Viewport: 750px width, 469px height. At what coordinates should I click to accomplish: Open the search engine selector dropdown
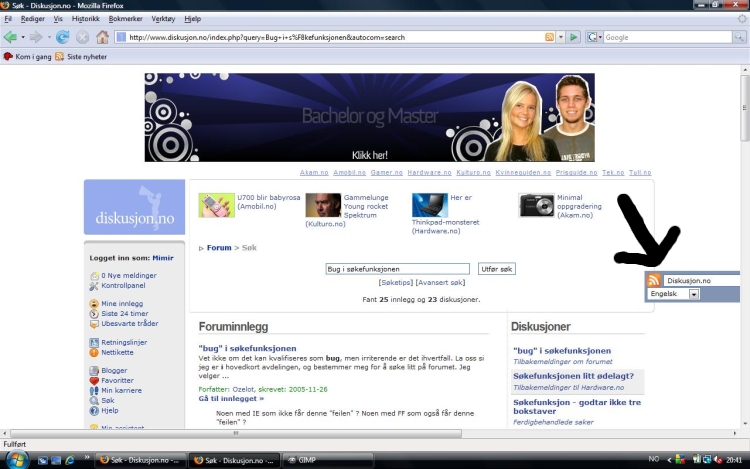(594, 37)
